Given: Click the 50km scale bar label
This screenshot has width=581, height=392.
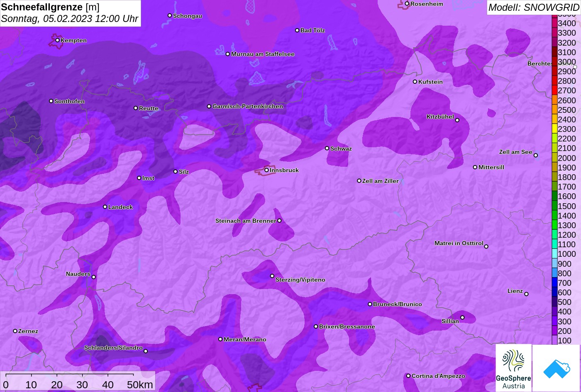Looking at the screenshot, I should [140, 385].
